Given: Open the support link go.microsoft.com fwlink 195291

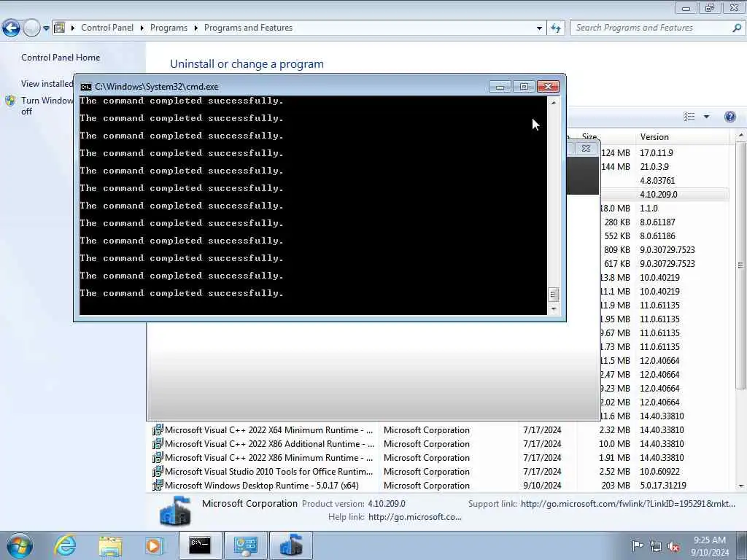Looking at the screenshot, I should point(628,503).
